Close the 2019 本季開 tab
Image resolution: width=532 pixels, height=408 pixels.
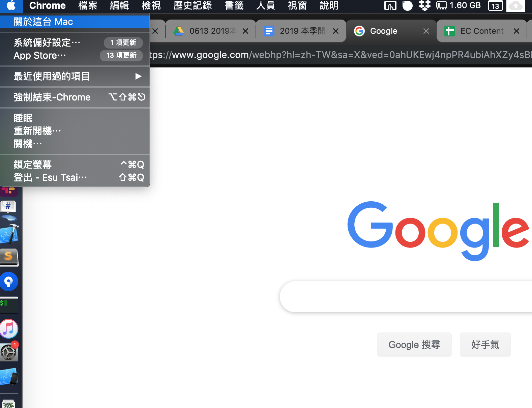click(336, 31)
